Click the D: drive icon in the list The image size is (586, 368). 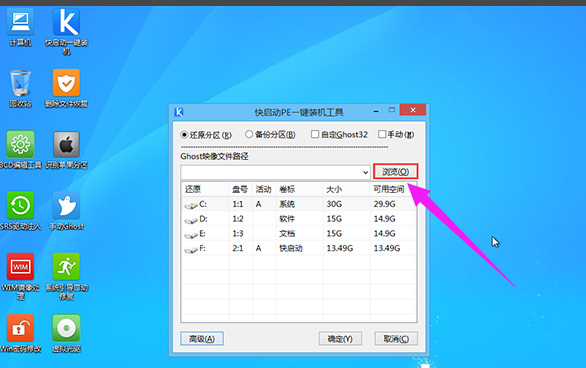click(x=191, y=220)
